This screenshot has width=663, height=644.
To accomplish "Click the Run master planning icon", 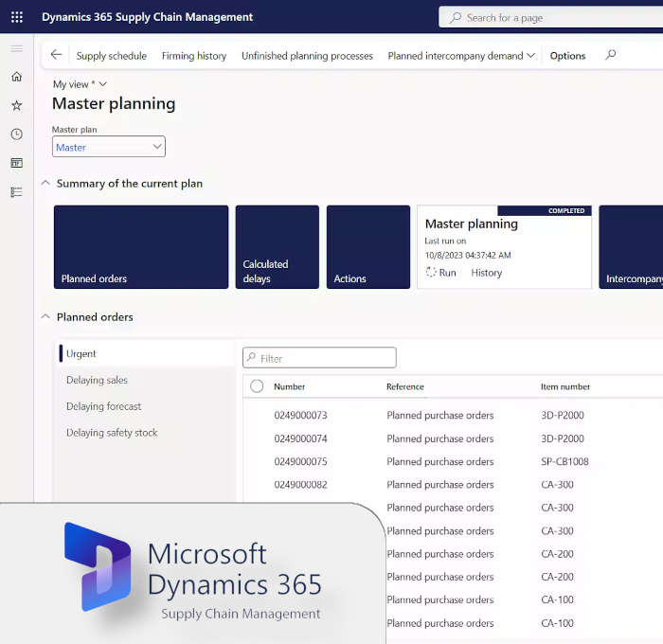I will pyautogui.click(x=431, y=272).
